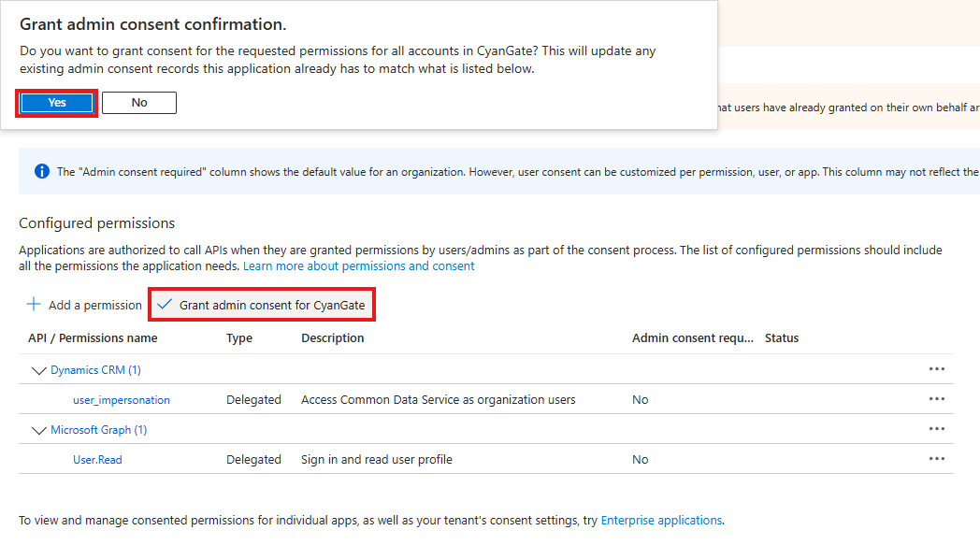980x545 pixels.
Task: Click the Admin consent requ... column header
Action: (693, 338)
